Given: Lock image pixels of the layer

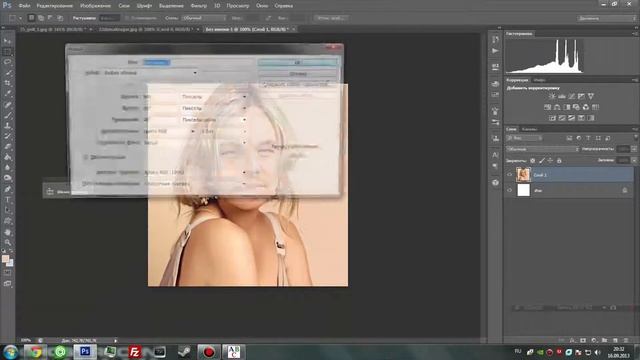Looking at the screenshot, I should click(x=542, y=160).
